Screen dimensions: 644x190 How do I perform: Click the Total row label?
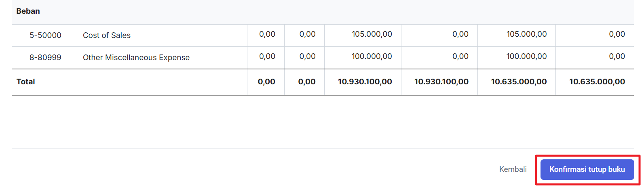pos(25,81)
